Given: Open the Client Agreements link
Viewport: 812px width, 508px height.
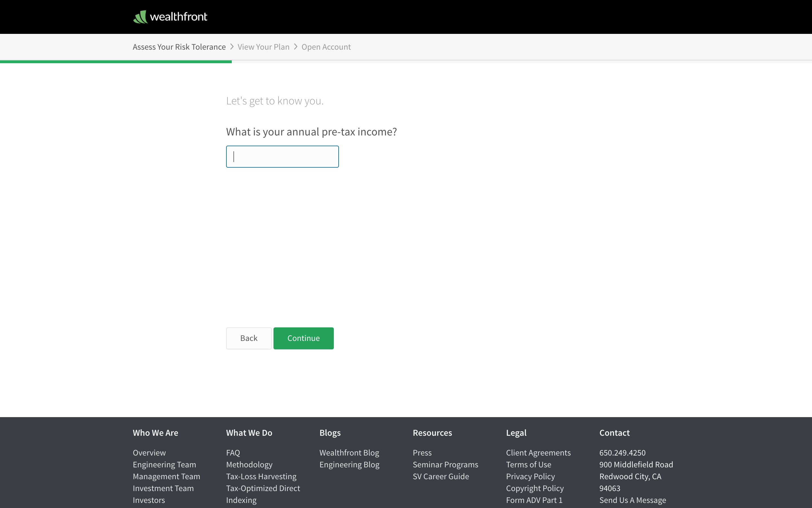Looking at the screenshot, I should tap(538, 453).
